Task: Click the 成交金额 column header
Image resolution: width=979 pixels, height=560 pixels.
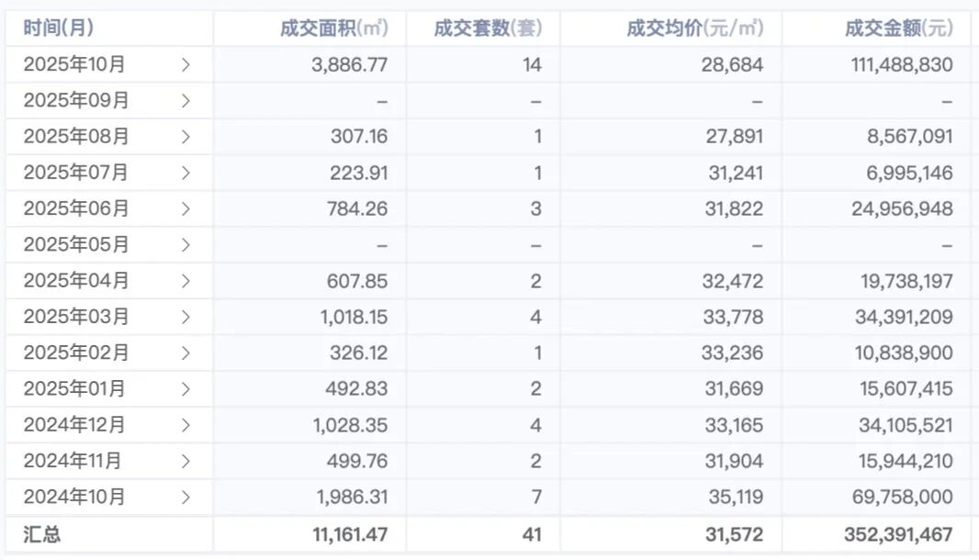Action: pyautogui.click(x=898, y=28)
